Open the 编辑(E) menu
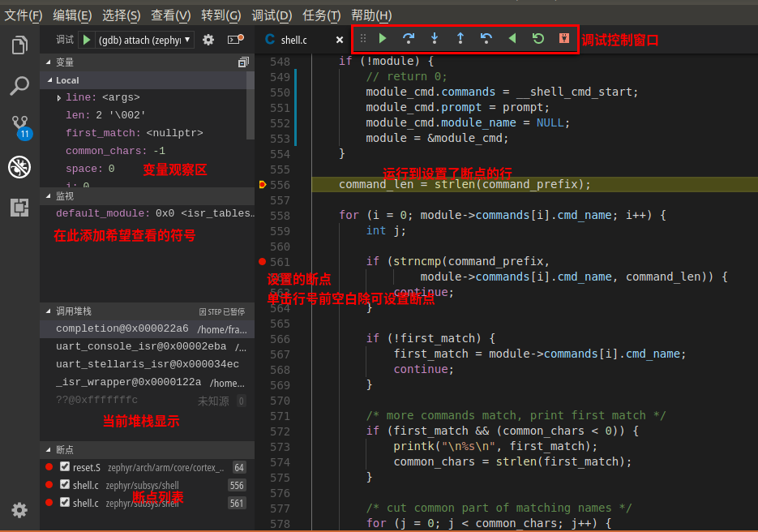Screen dimensions: 758x532 pos(72,15)
